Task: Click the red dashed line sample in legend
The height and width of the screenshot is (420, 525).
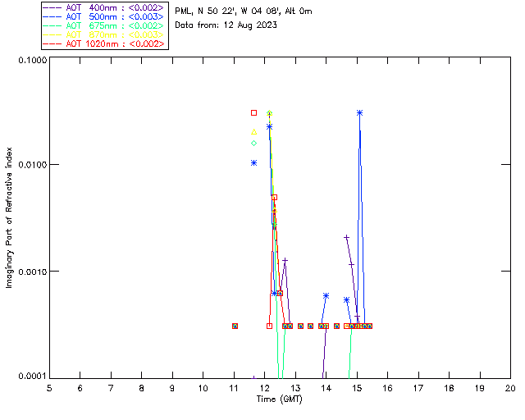Action: click(52, 43)
